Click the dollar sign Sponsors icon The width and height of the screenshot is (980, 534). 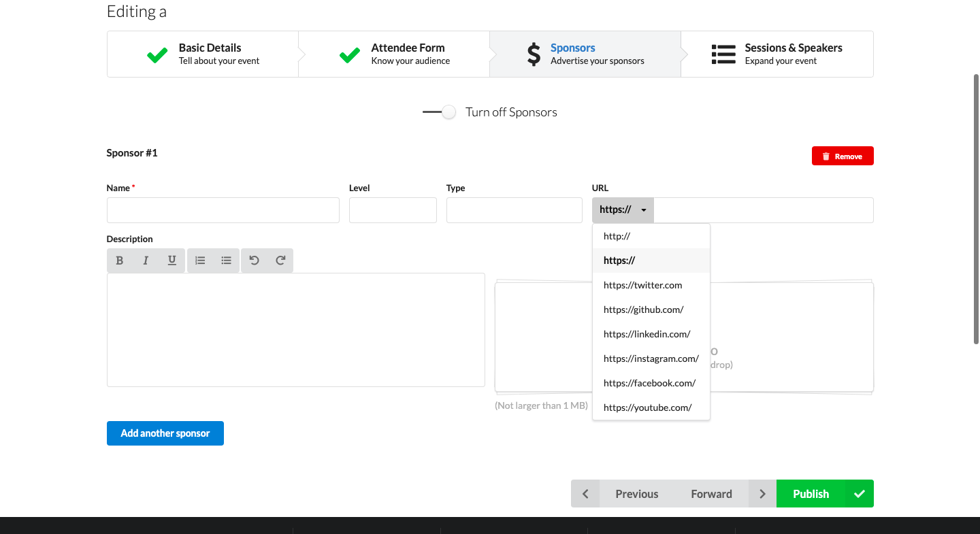coord(534,54)
